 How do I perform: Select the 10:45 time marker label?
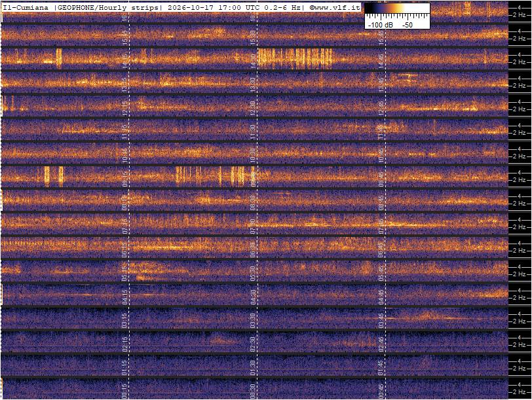point(381,155)
